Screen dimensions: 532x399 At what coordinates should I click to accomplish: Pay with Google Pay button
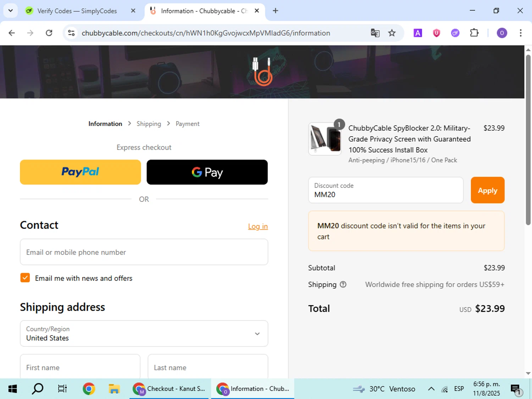pyautogui.click(x=207, y=172)
